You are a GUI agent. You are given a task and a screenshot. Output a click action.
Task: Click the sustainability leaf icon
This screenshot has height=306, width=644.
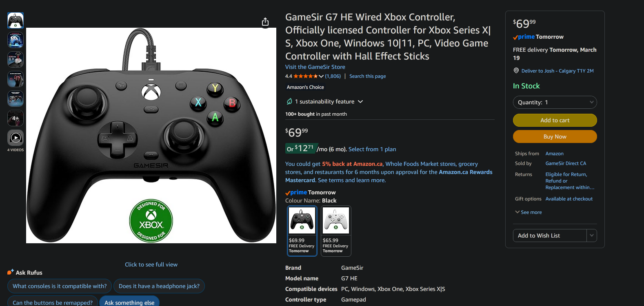[289, 101]
